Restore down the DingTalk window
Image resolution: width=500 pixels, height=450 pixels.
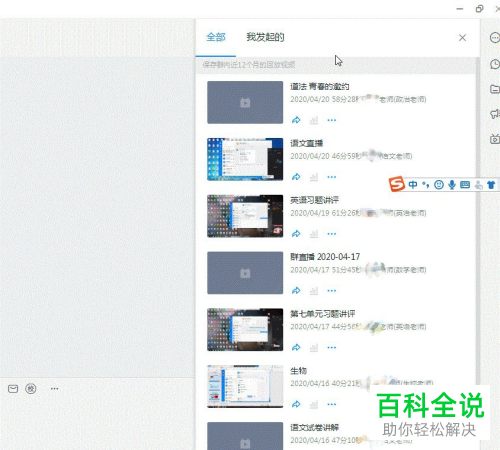479,9
